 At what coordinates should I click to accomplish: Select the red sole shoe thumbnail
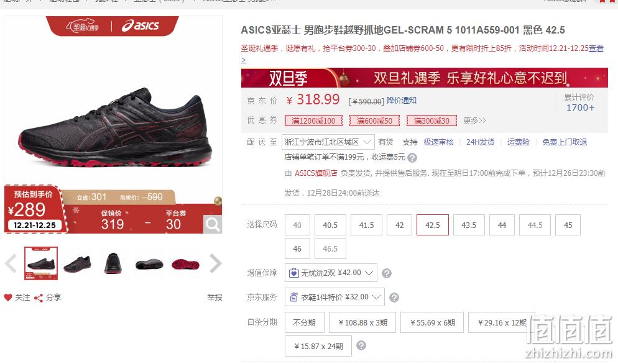(186, 263)
